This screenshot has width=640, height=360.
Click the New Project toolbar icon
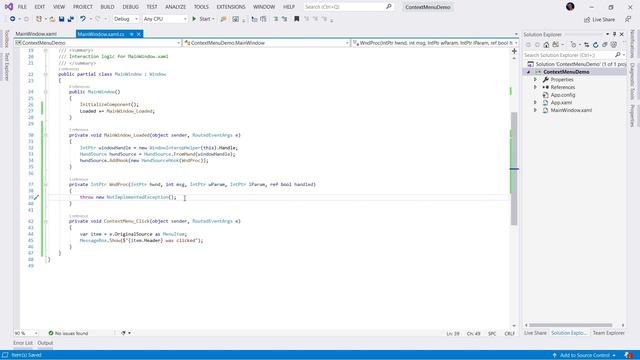39,19
